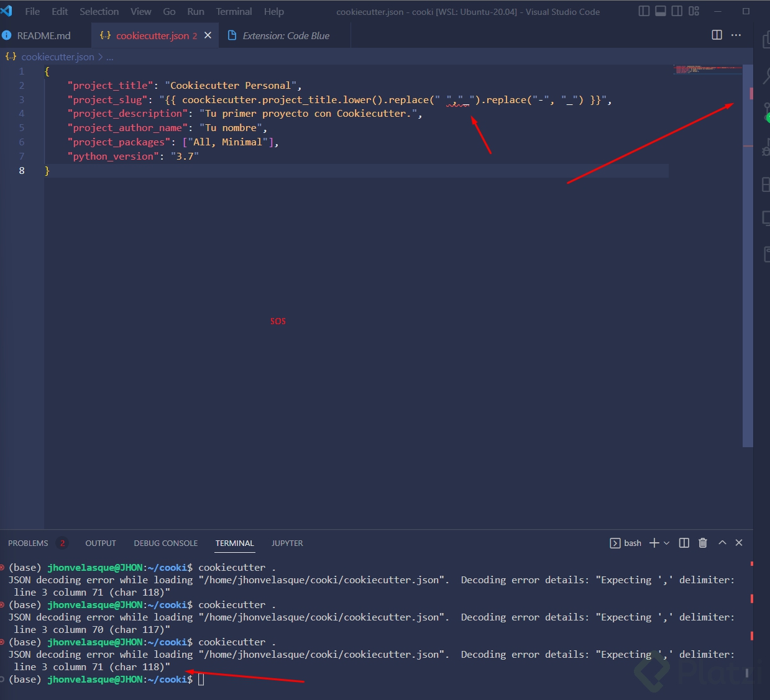The width and height of the screenshot is (770, 700).
Task: Open the Extension: Code Blue tab
Action: [x=286, y=35]
